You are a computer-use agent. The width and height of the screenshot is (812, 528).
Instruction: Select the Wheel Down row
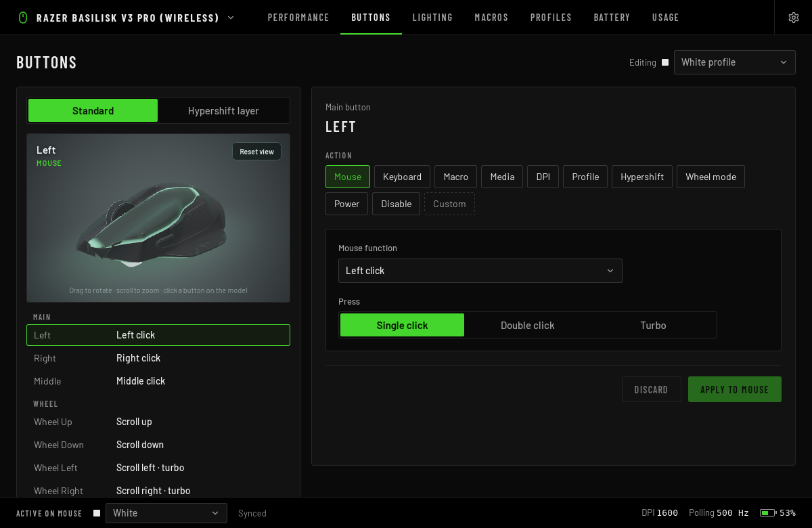[x=158, y=445]
